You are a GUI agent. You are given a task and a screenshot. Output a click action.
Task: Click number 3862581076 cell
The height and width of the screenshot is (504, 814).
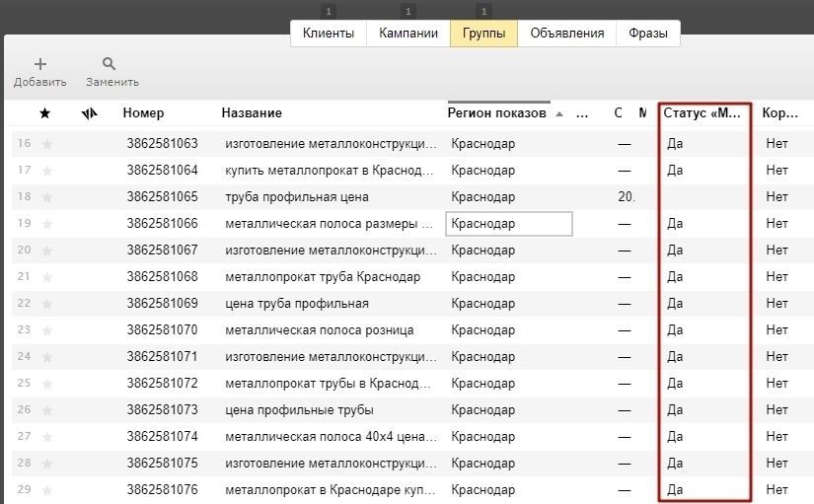[163, 489]
